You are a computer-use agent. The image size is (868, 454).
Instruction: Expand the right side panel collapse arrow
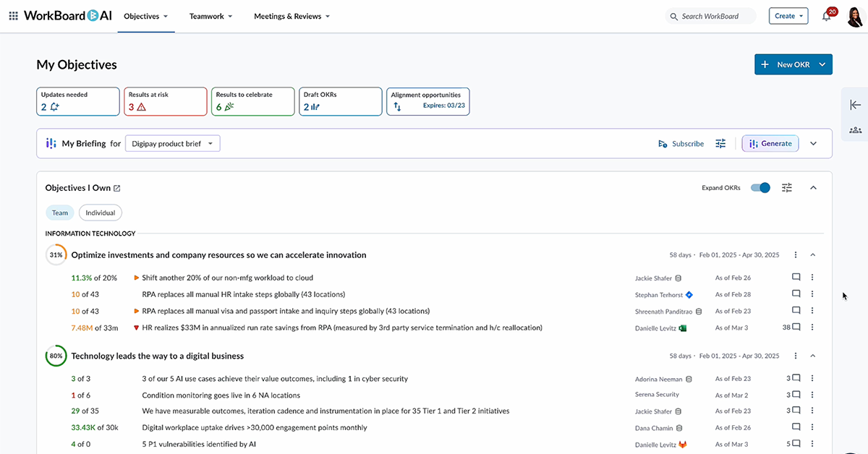pyautogui.click(x=856, y=105)
